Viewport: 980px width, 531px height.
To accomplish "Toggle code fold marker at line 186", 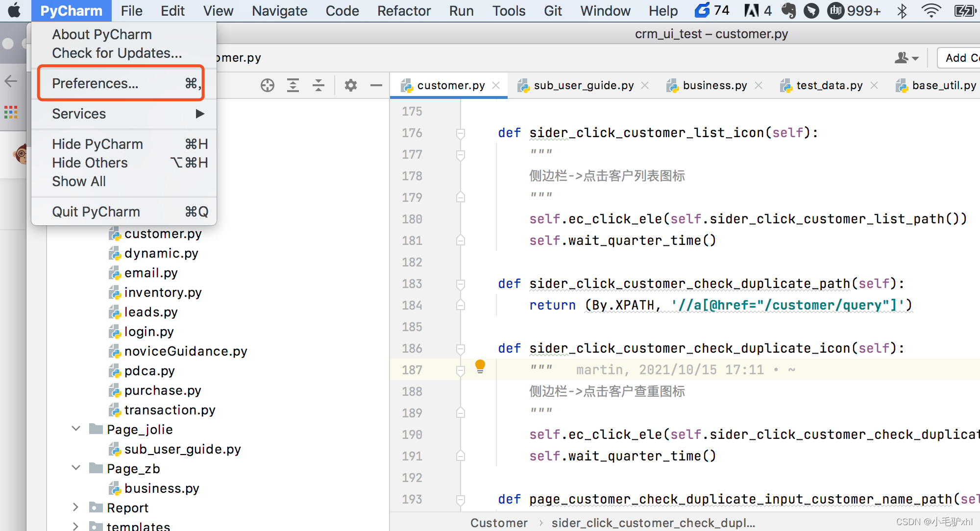I will click(x=460, y=348).
